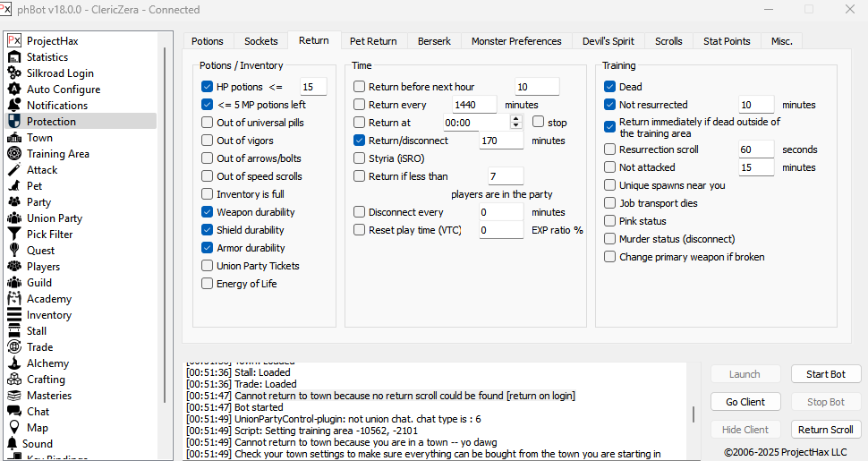This screenshot has width=868, height=461.
Task: Open Silkroad Login via its sidebar icon
Action: 13,73
